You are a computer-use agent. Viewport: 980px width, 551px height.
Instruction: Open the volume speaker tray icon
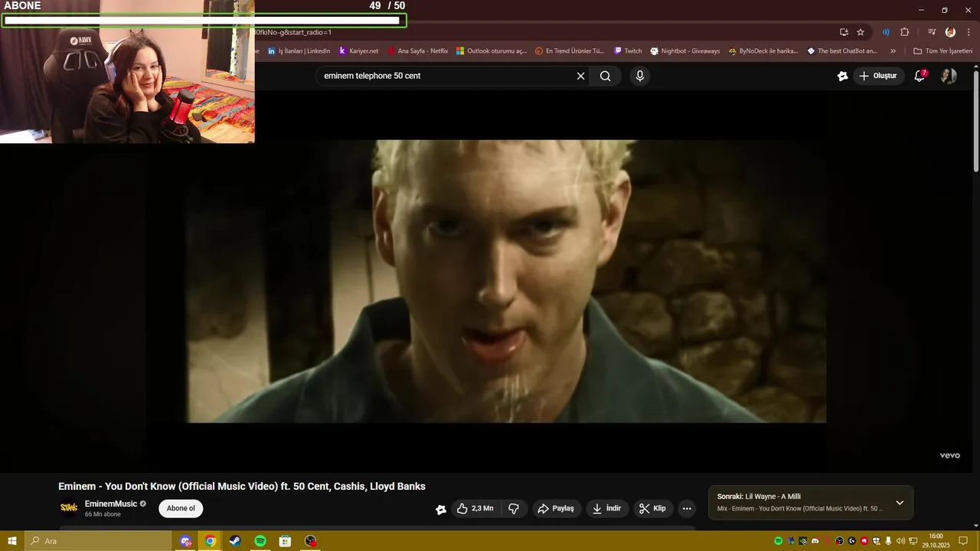tap(900, 541)
